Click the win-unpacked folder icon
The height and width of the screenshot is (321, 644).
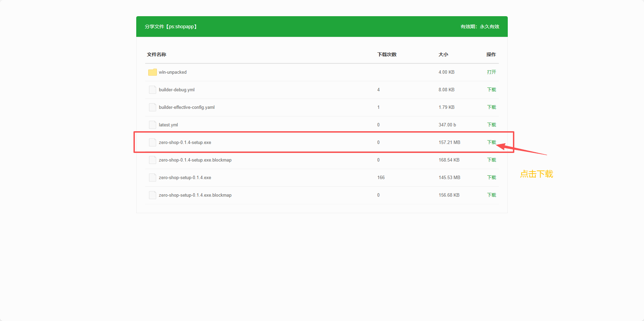152,72
